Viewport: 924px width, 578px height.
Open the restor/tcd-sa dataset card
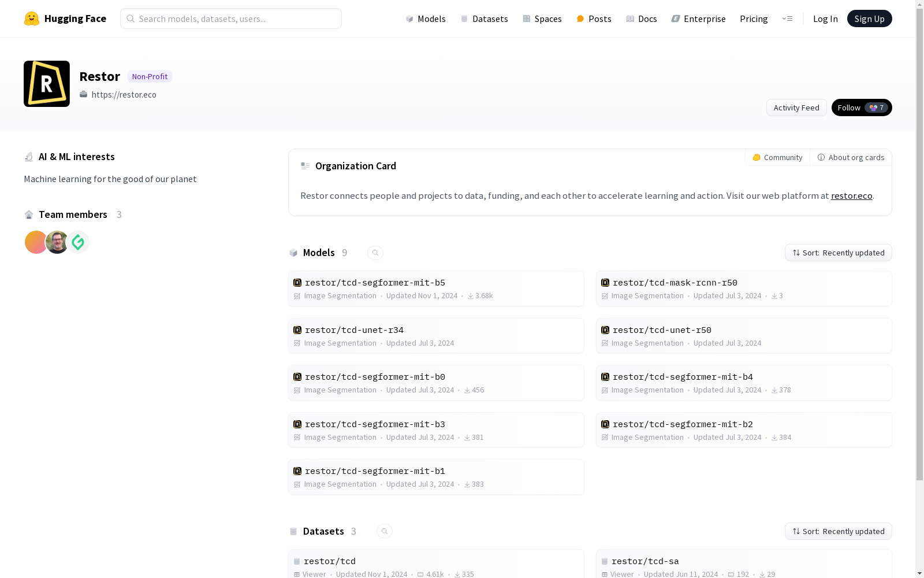tap(744, 564)
